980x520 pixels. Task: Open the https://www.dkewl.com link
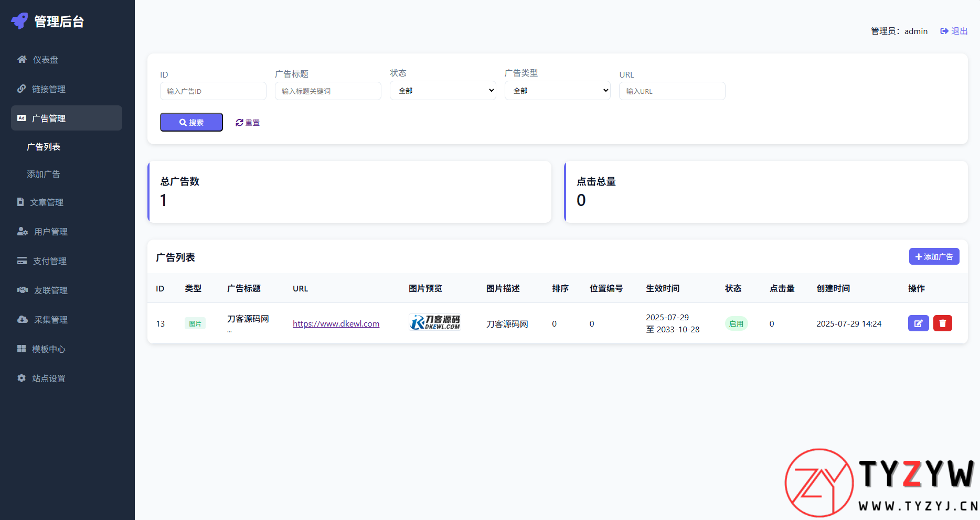(336, 324)
